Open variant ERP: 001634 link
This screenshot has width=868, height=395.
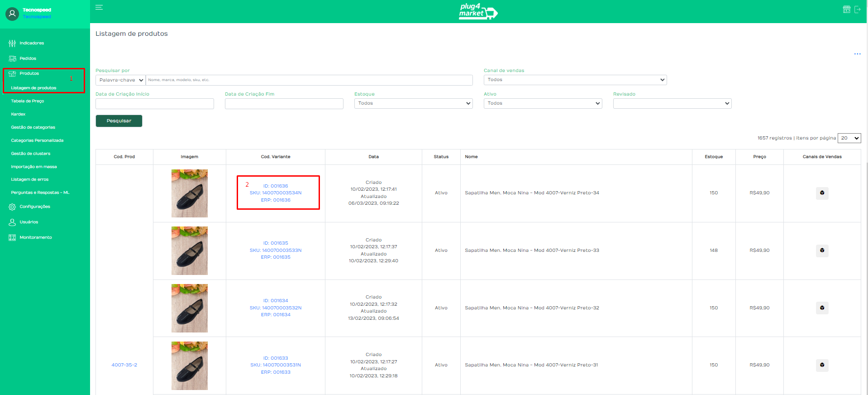coord(276,315)
